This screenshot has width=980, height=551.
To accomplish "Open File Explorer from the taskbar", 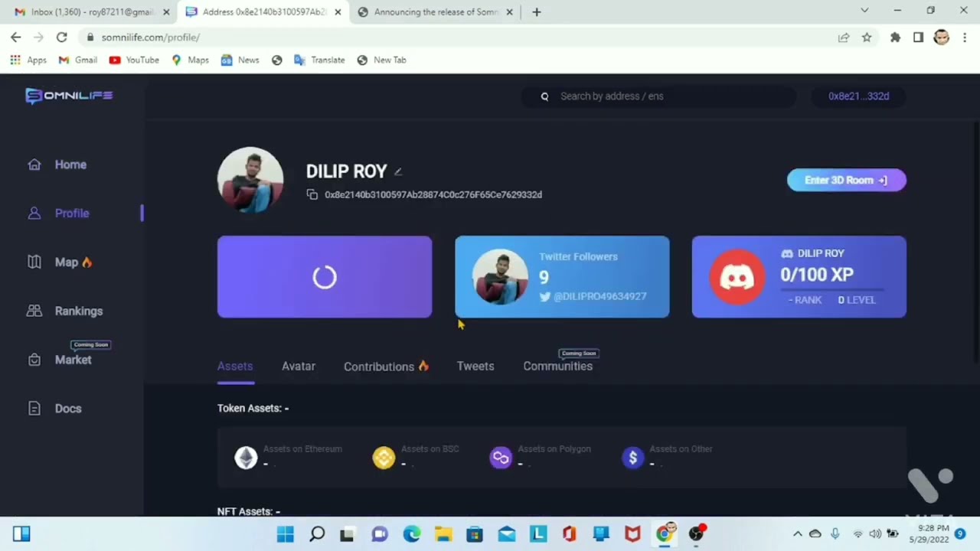I will click(443, 534).
